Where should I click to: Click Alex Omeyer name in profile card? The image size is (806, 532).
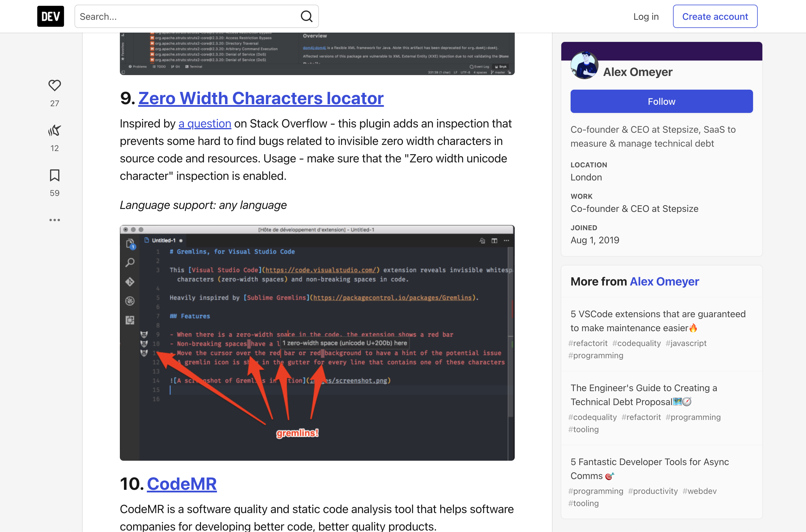[x=638, y=72]
